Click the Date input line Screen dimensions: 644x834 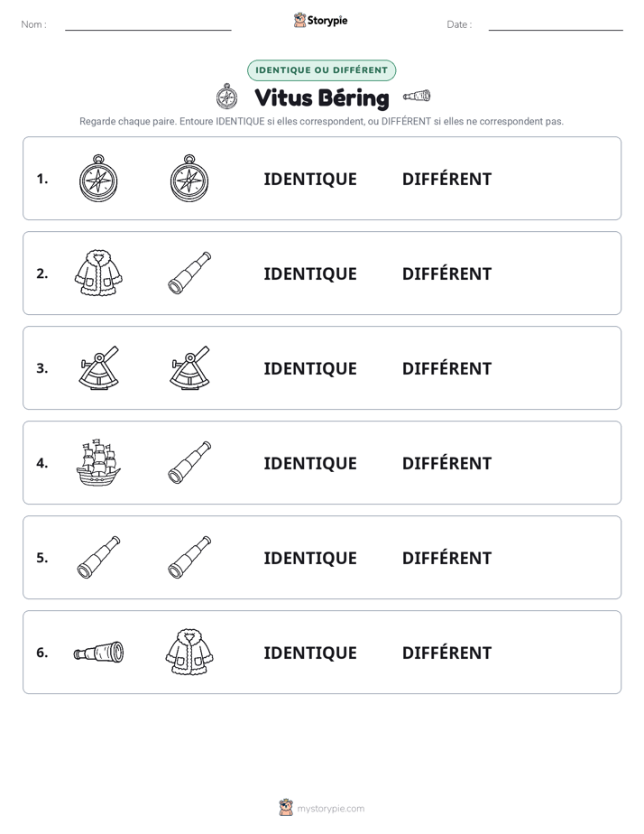[556, 24]
